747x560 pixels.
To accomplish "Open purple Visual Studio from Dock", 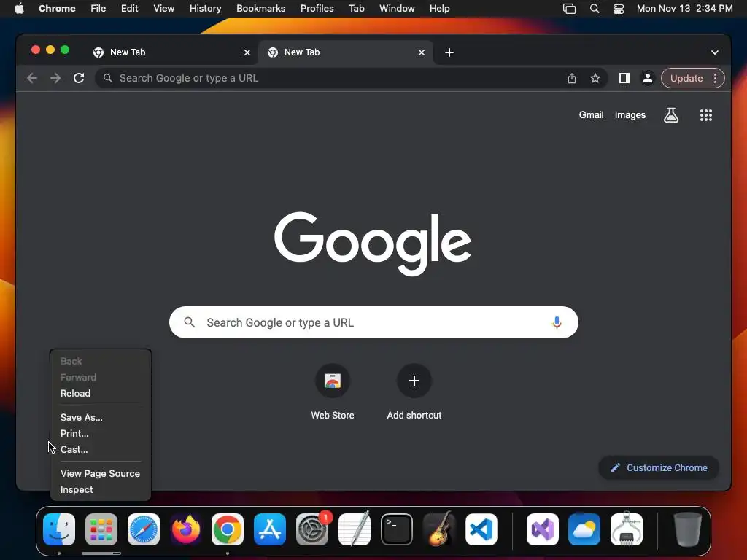I will (542, 529).
